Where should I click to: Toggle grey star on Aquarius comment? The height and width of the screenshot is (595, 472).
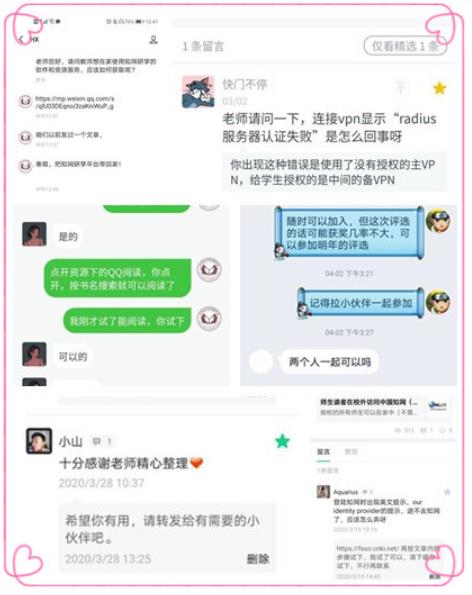(x=447, y=492)
